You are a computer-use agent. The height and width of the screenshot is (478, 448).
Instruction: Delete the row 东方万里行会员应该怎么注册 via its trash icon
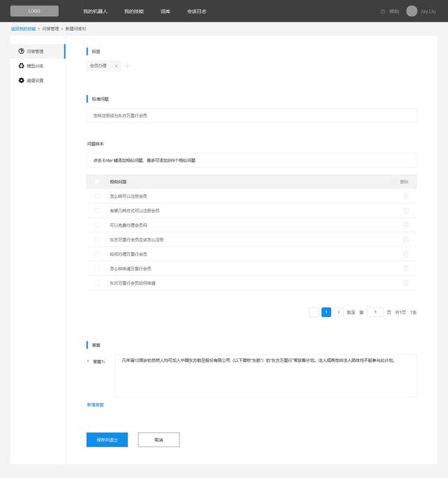pos(405,239)
